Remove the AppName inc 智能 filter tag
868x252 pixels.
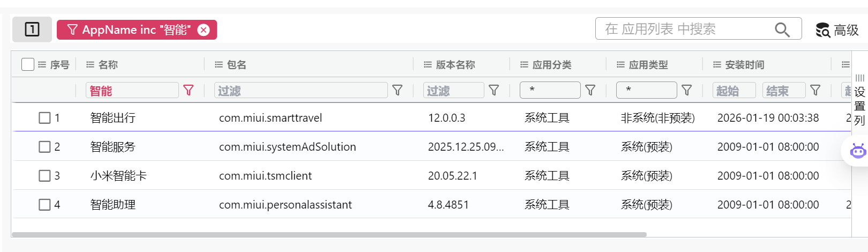pos(204,30)
